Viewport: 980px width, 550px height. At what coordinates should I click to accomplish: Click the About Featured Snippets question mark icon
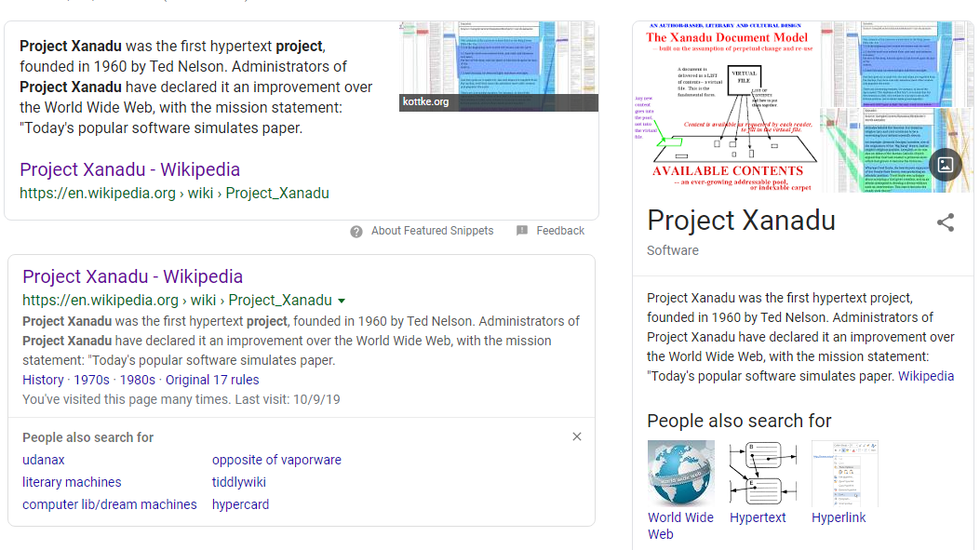(356, 231)
